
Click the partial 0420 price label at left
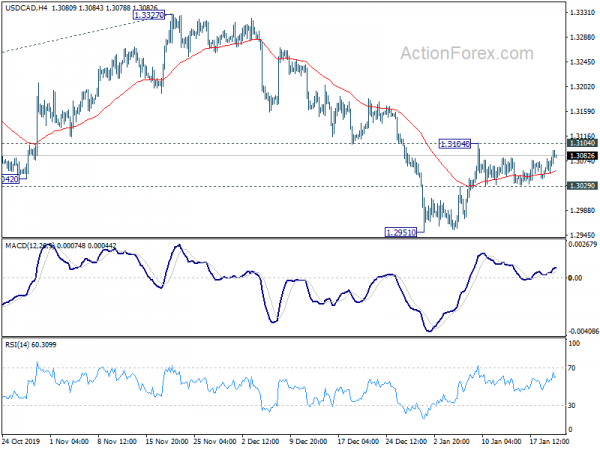pos(10,179)
